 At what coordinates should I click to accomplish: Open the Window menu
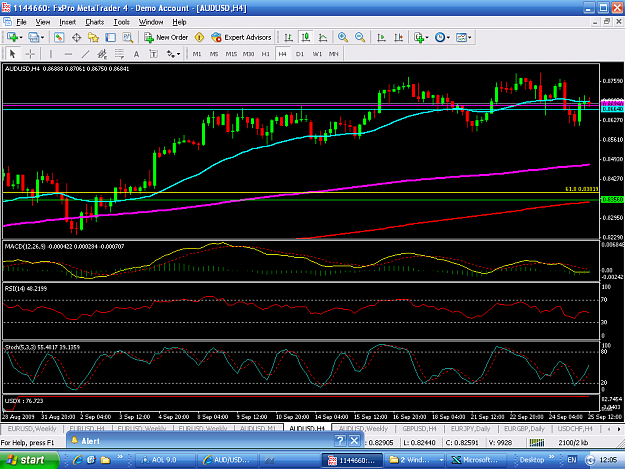pyautogui.click(x=151, y=22)
